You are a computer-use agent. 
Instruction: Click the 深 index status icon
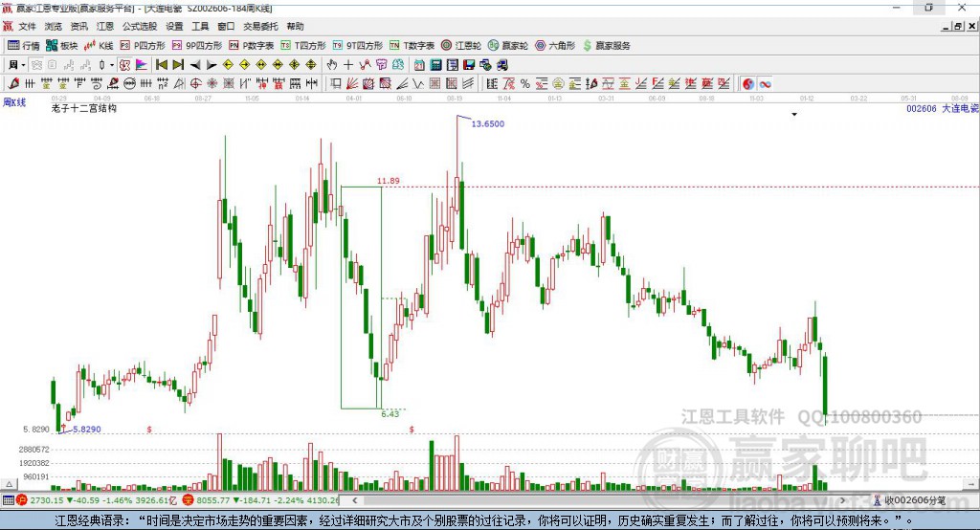pyautogui.click(x=189, y=500)
